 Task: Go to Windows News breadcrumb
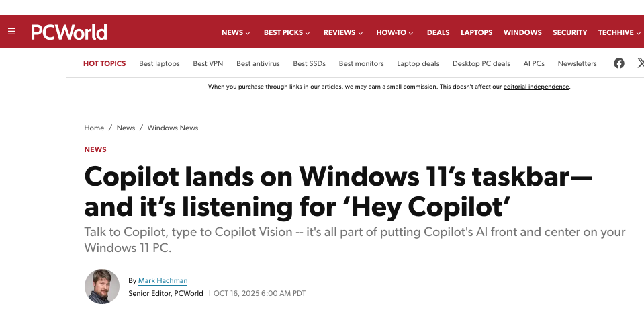point(173,128)
